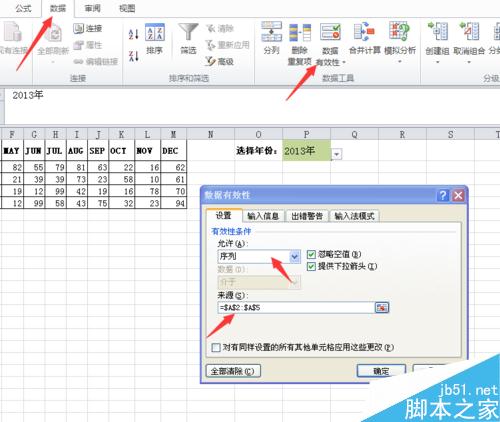Open the 公式 ribbon tab
The image size is (500, 422).
point(23,8)
